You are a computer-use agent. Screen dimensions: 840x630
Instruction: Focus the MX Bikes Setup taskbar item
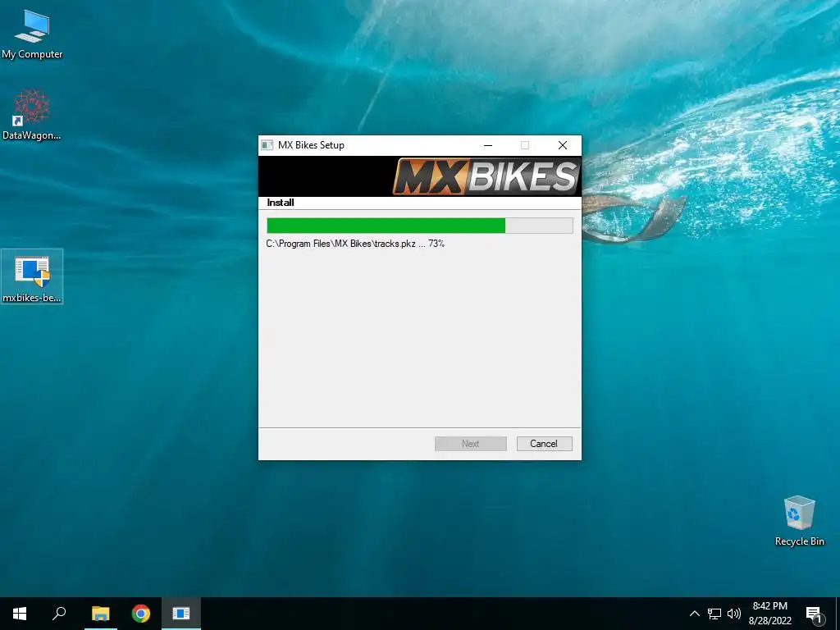coord(181,614)
